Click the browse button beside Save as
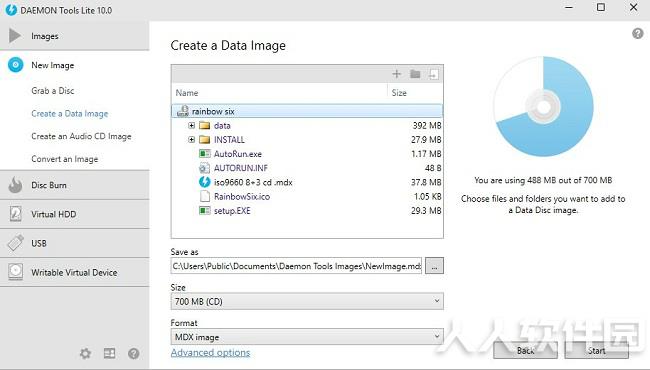Image resolution: width=650 pixels, height=370 pixels. (x=434, y=266)
